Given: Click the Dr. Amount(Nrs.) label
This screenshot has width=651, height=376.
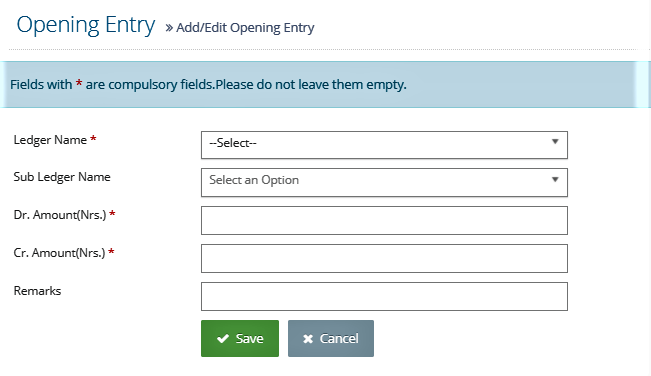Looking at the screenshot, I should (60, 215).
